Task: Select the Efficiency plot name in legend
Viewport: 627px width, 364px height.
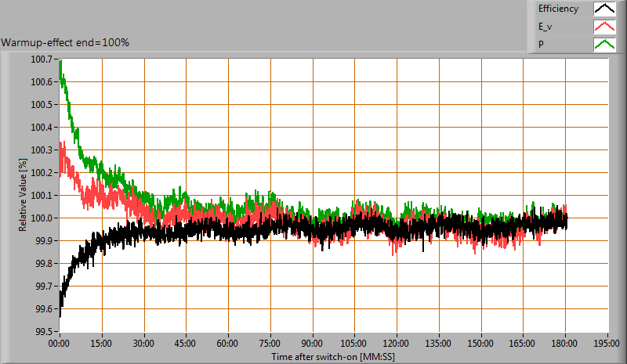Action: pos(558,9)
